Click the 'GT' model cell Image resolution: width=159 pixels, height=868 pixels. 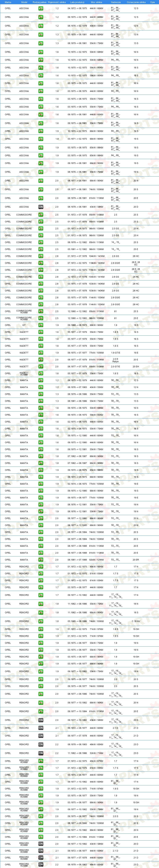click(24, 325)
